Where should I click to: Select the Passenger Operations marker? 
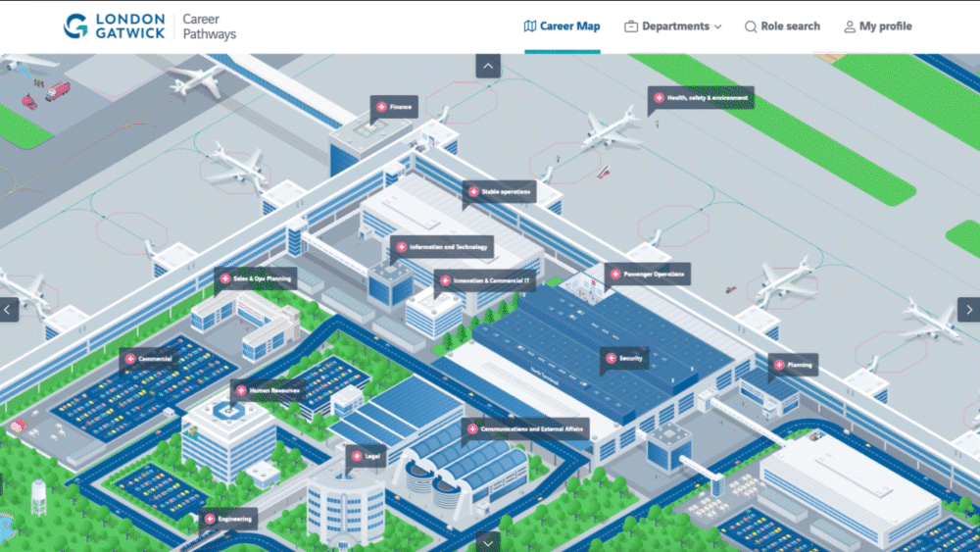pyautogui.click(x=648, y=274)
